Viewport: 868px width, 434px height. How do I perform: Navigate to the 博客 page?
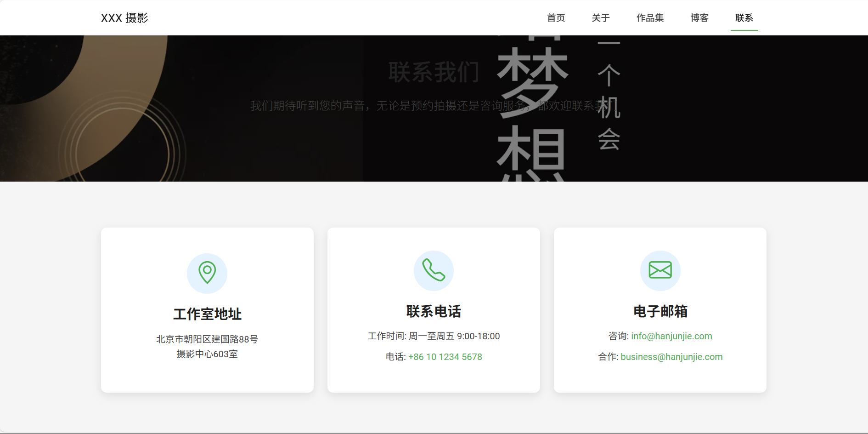pos(699,18)
